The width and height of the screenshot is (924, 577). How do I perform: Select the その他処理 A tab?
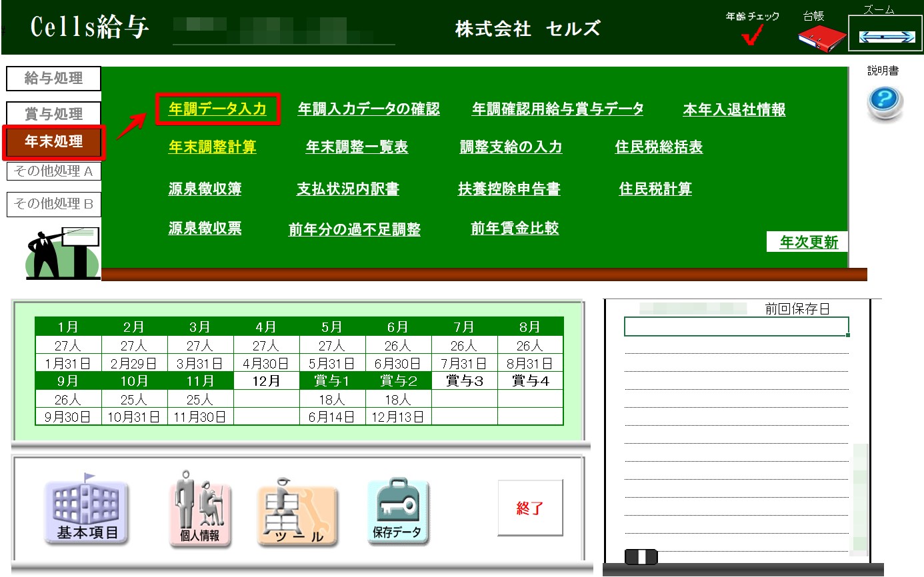53,172
